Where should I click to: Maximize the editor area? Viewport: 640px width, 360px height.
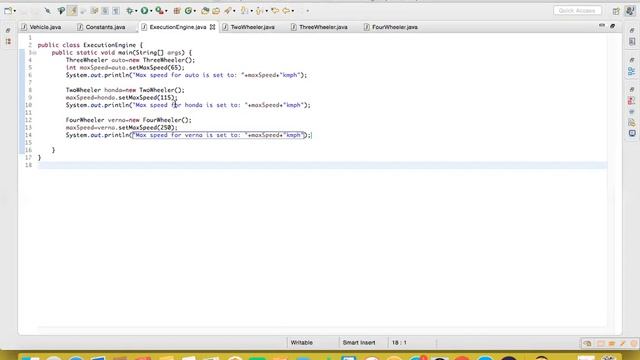(613, 26)
